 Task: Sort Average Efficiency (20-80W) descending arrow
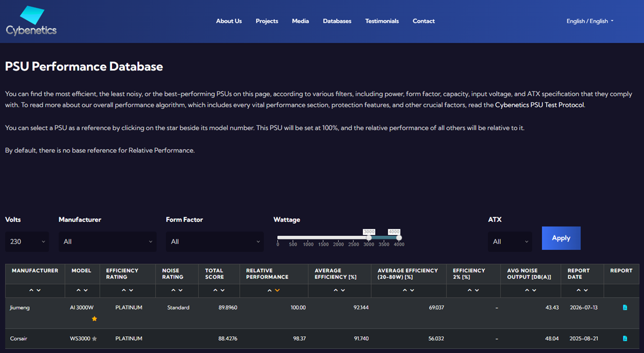[412, 290]
